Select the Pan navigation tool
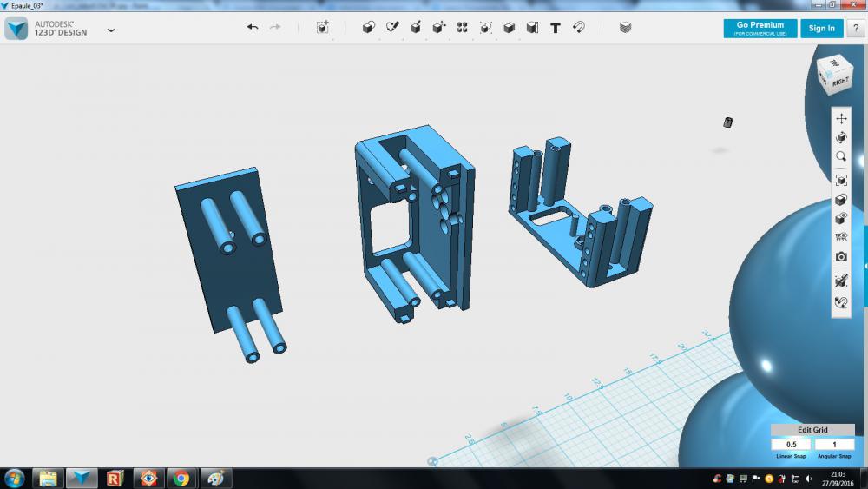Image resolution: width=868 pixels, height=489 pixels. pyautogui.click(x=841, y=118)
